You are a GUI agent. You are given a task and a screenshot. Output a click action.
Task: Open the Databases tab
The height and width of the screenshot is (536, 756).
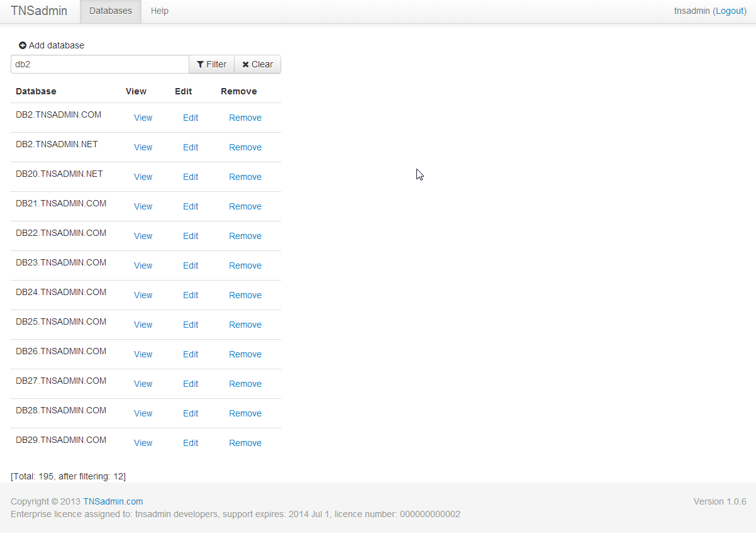coord(111,11)
